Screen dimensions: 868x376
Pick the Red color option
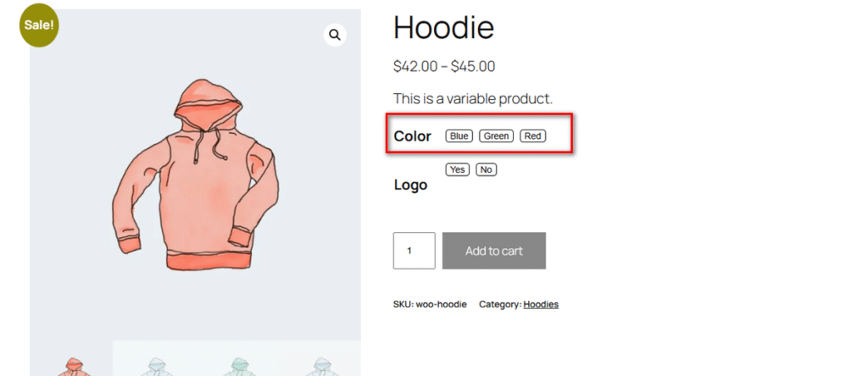click(533, 136)
